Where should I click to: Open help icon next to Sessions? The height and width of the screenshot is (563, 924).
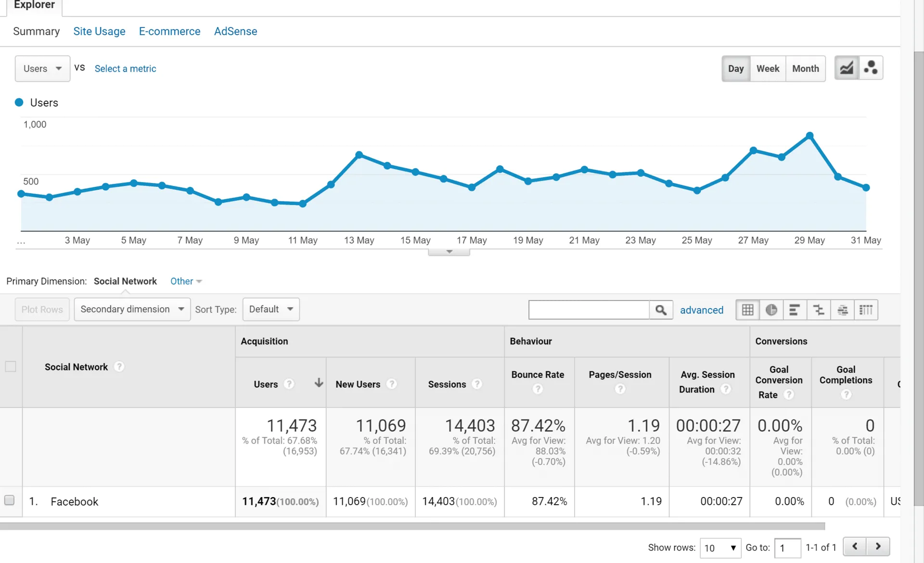(x=477, y=384)
